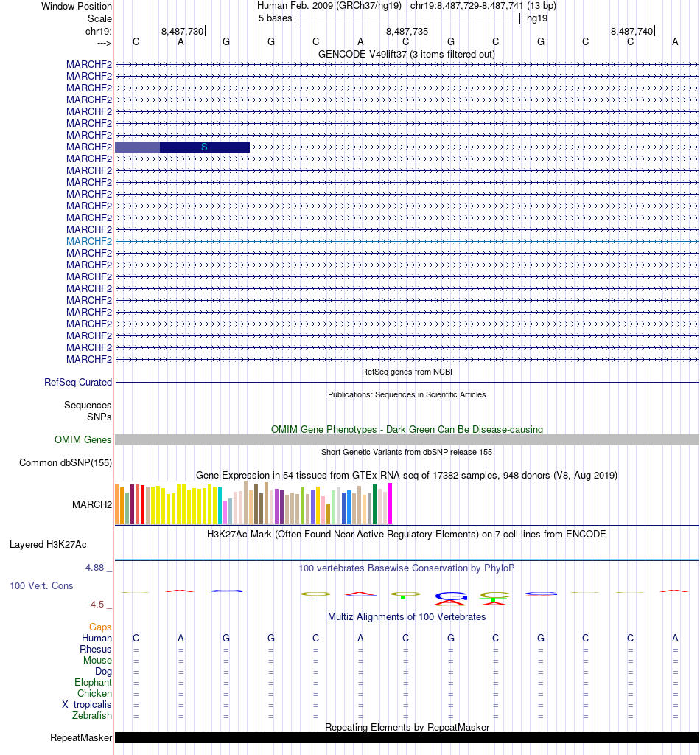Select the Zebrafish alignment row label
Screen dimensions: 700x755
click(x=92, y=715)
